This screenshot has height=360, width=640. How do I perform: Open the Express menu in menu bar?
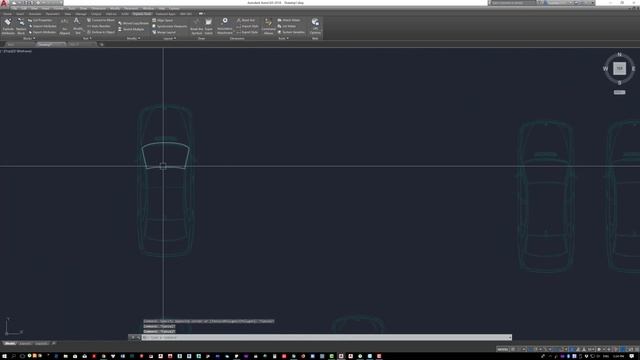click(x=174, y=8)
